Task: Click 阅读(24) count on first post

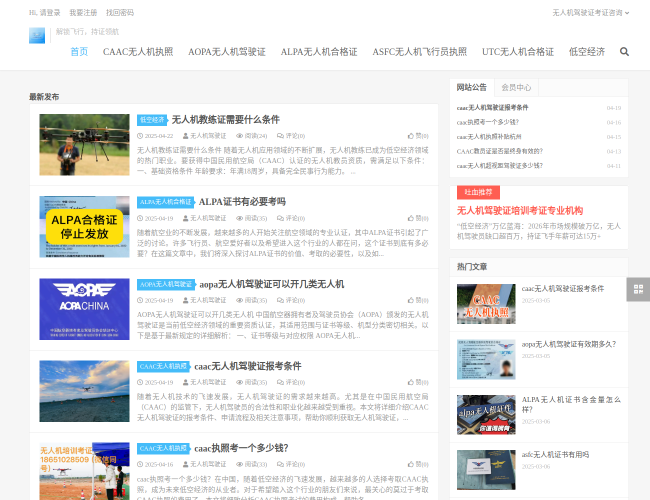Action: pos(252,136)
